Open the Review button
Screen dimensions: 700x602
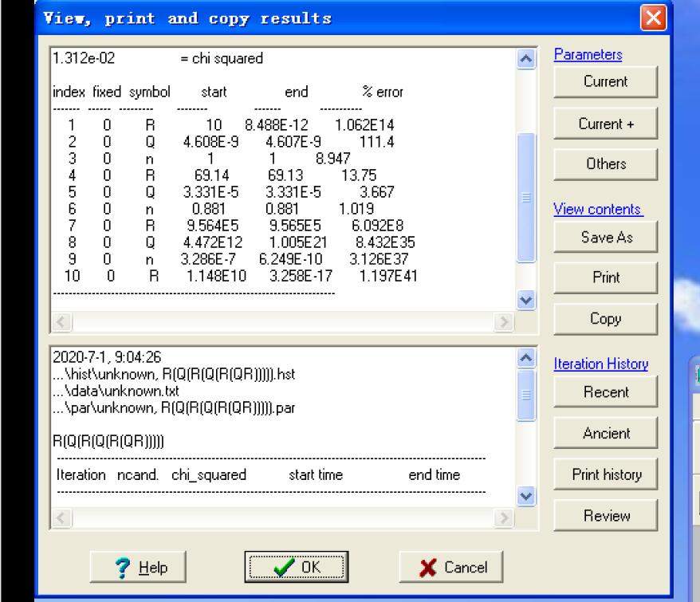(605, 516)
